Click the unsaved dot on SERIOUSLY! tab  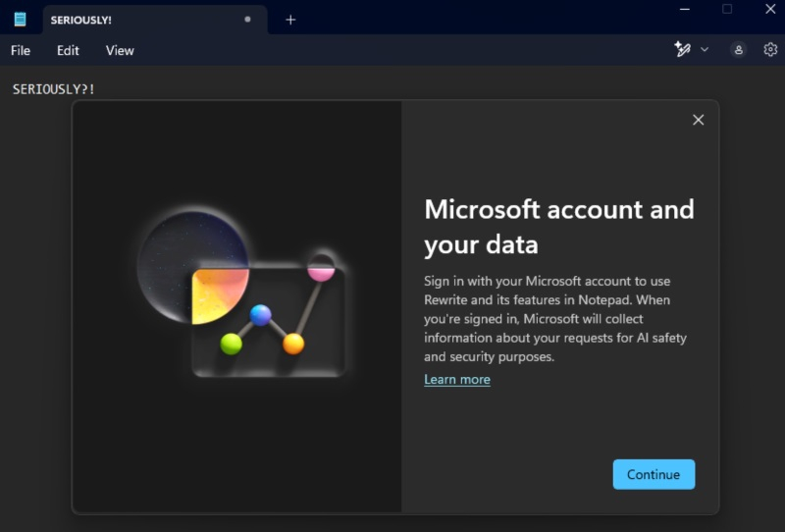247,19
